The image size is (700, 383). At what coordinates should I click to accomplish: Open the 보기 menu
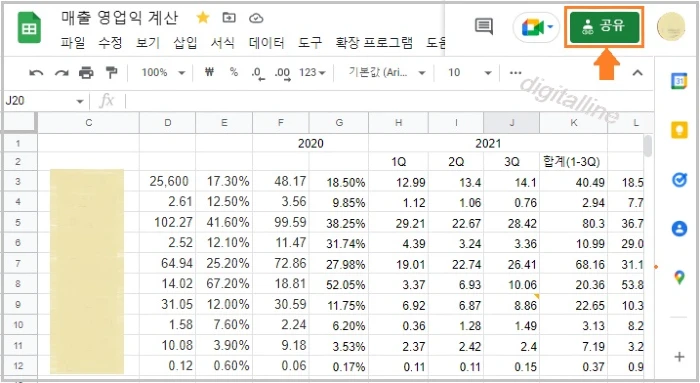[x=148, y=43]
